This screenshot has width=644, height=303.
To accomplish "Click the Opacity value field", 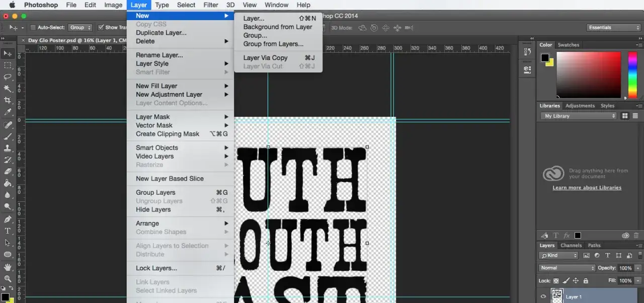I will pos(625,268).
